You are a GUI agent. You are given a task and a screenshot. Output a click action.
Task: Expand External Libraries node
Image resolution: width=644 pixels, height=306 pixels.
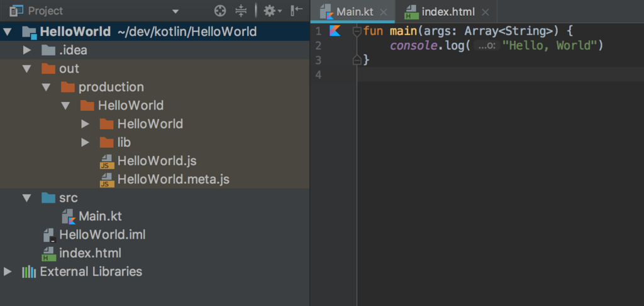pyautogui.click(x=8, y=271)
